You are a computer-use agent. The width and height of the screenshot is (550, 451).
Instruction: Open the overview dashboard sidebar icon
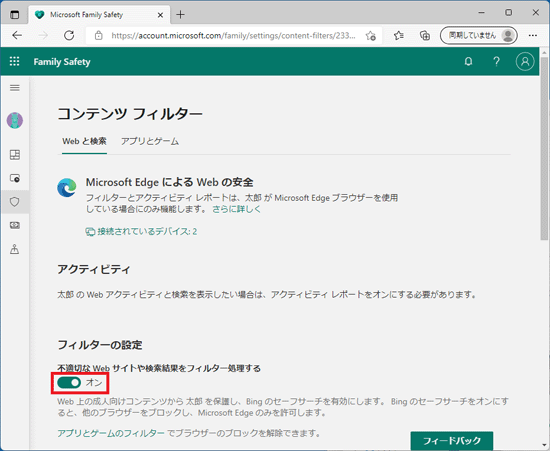coord(15,155)
